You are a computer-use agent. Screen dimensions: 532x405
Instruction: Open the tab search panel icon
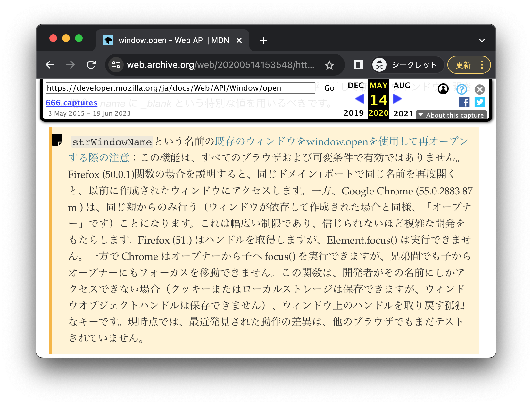click(358, 64)
